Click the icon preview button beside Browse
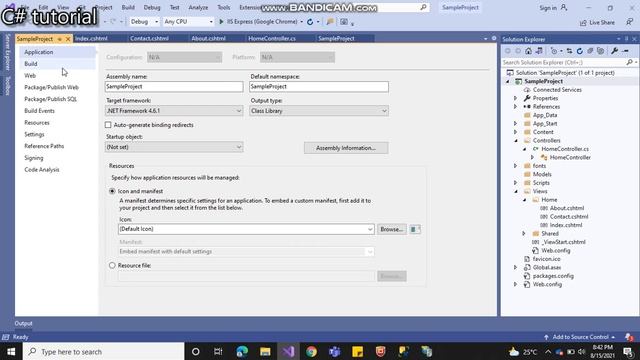This screenshot has width=640, height=360. click(415, 229)
